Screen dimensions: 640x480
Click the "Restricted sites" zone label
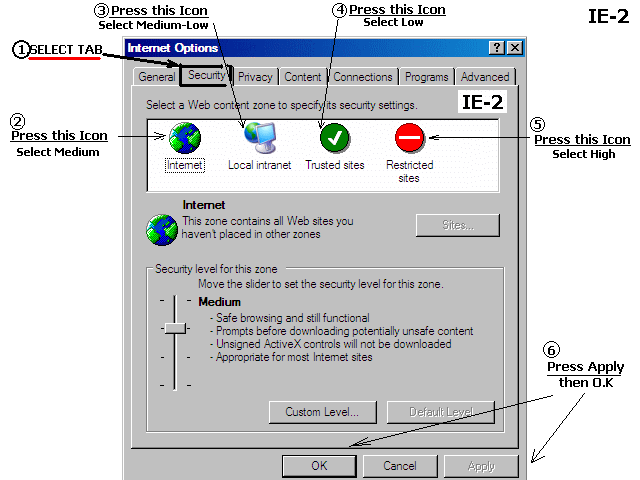click(409, 171)
